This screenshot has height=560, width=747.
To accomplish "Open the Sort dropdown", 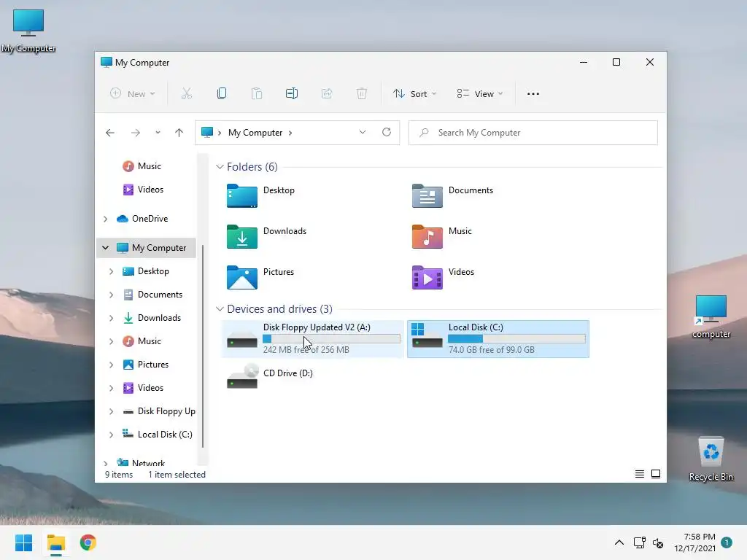I will pyautogui.click(x=414, y=94).
